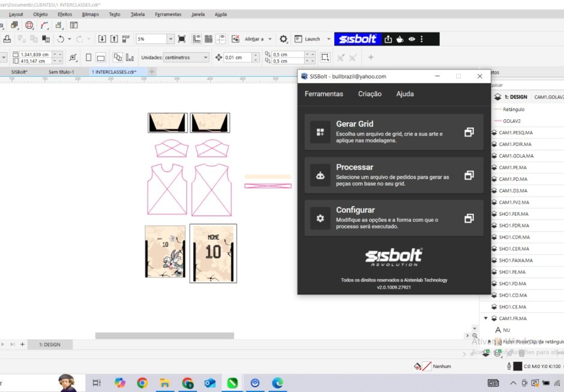Image resolution: width=564 pixels, height=392 pixels.
Task: Click the SISBolt logo toolbar button
Action: tap(358, 39)
